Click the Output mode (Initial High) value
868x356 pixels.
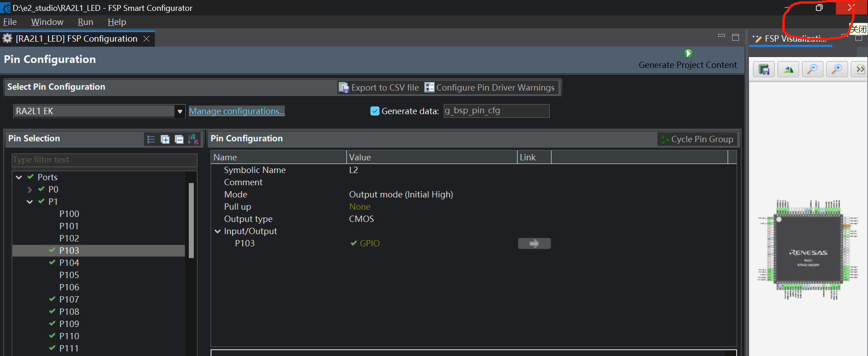pos(401,194)
